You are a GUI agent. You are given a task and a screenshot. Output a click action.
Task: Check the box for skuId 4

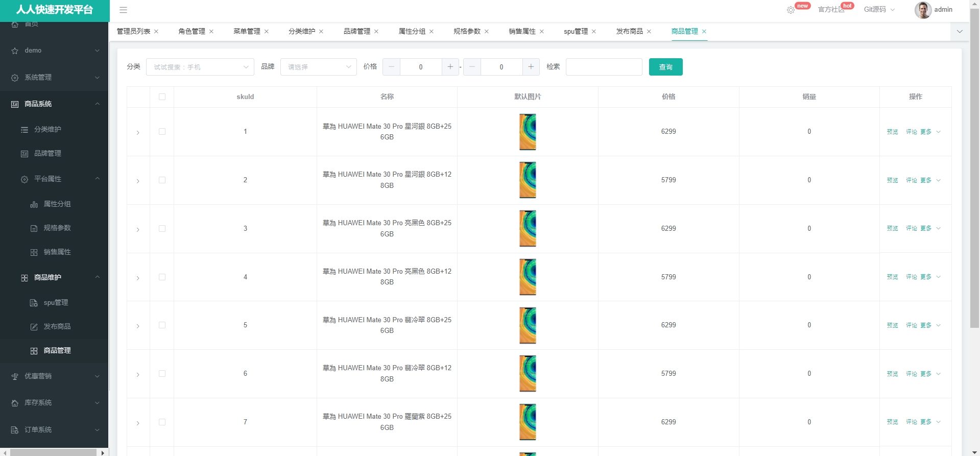pos(162,277)
